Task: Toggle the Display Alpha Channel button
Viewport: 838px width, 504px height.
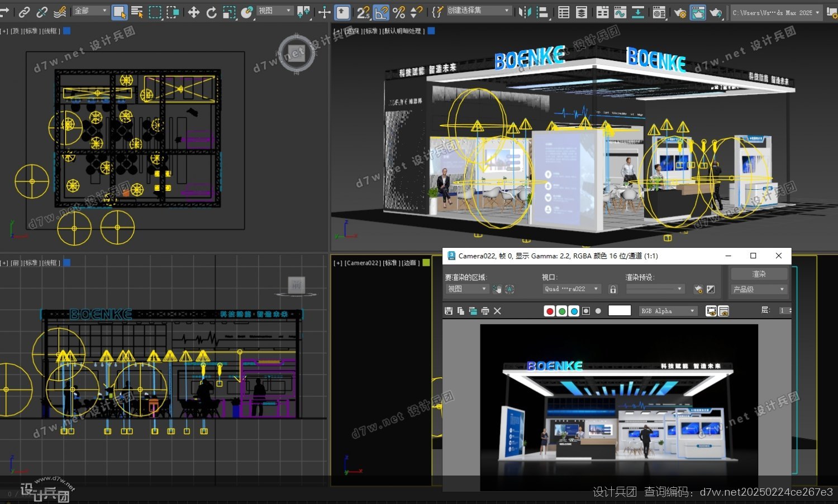Action: [586, 311]
